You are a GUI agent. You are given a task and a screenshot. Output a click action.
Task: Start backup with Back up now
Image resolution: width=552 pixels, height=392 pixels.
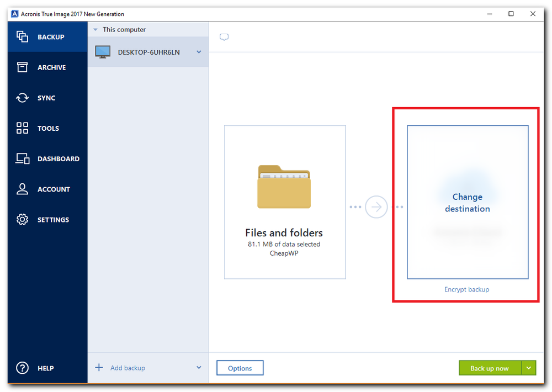pos(490,368)
